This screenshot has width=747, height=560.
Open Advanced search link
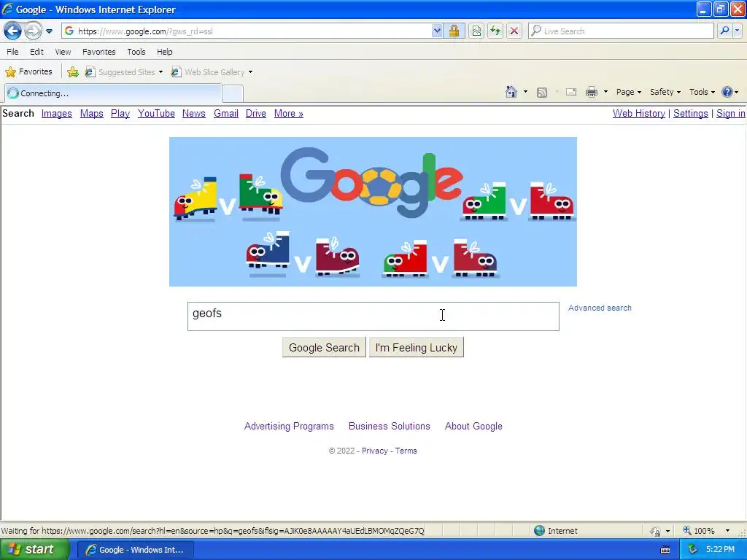pos(600,308)
